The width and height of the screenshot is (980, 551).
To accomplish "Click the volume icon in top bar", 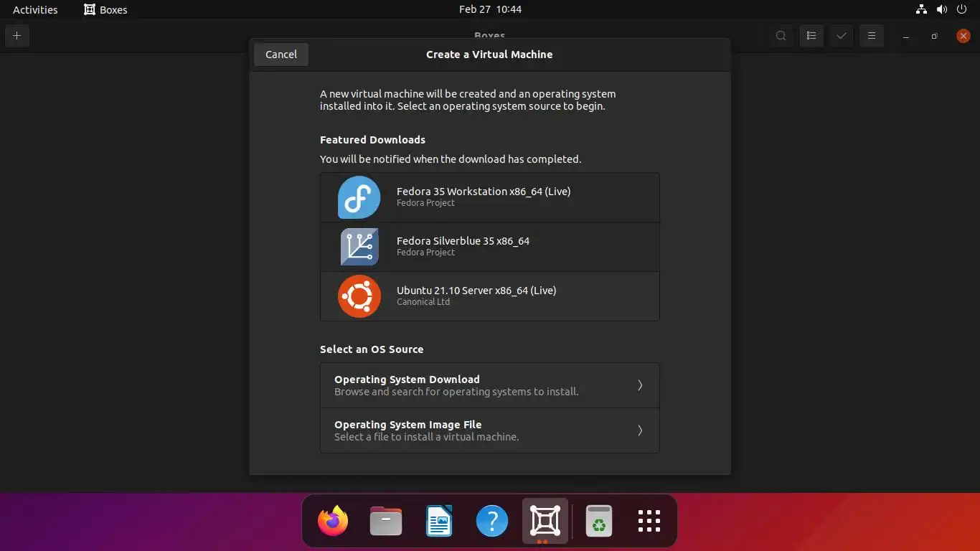I will pyautogui.click(x=942, y=9).
